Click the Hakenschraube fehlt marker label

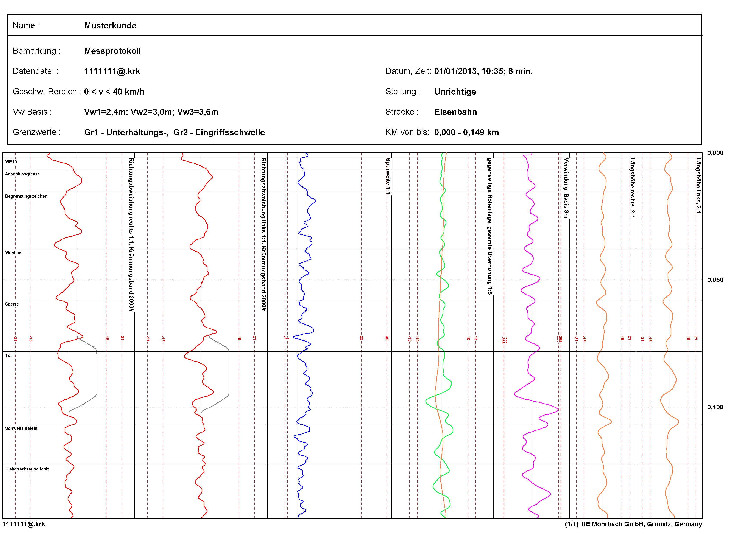(x=27, y=469)
